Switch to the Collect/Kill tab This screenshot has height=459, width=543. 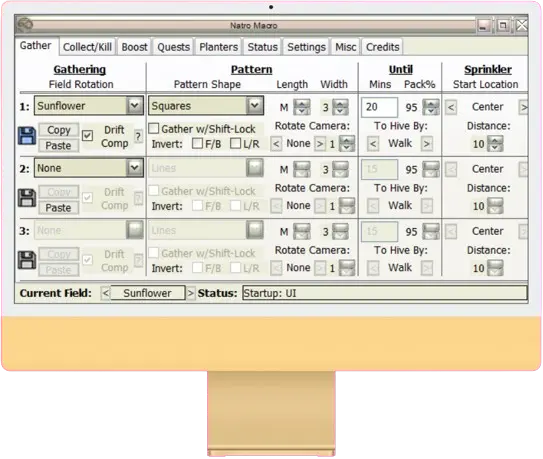tap(87, 47)
